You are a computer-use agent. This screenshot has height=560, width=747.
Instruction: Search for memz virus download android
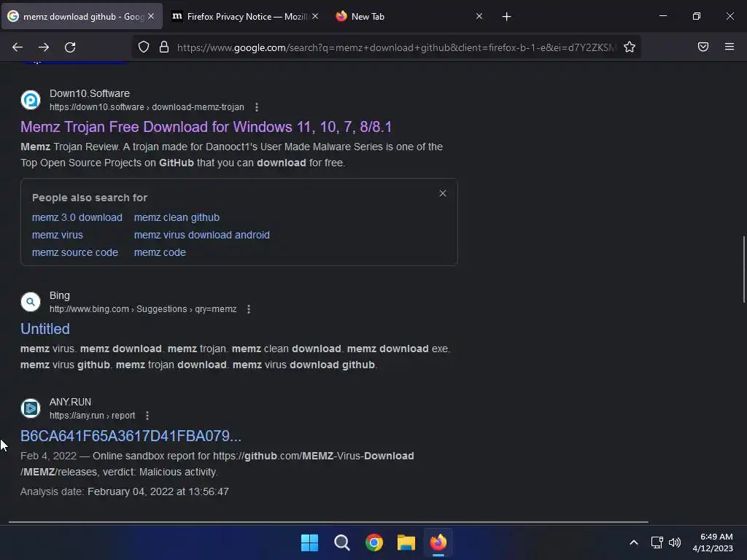[x=202, y=235]
